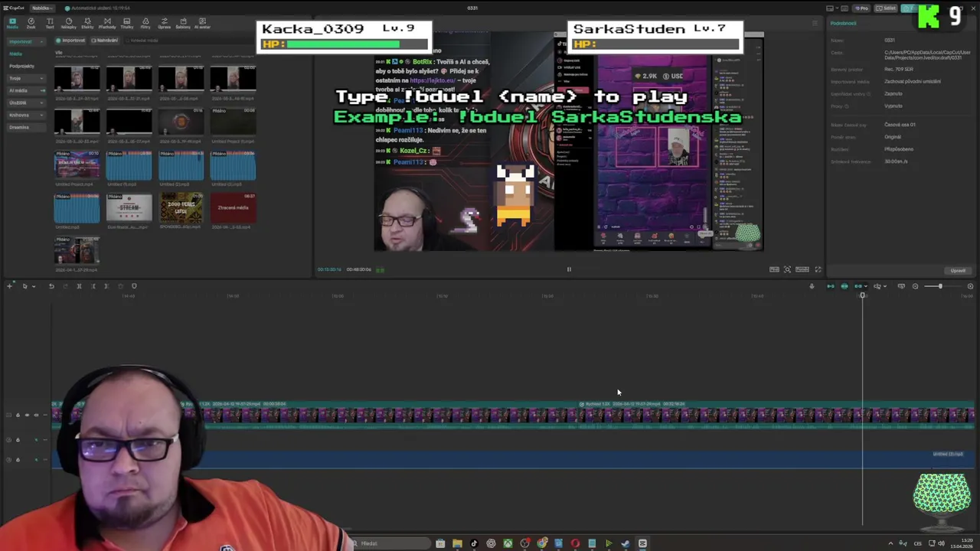Image resolution: width=980 pixels, height=551 pixels.
Task: Click the Nahrávání record button
Action: (x=105, y=41)
